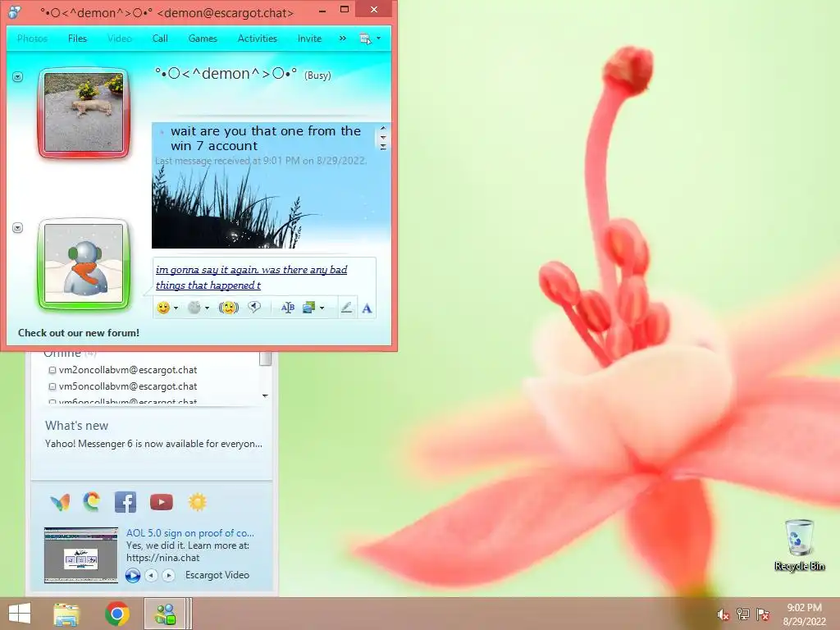Click the Messenger taskbar button
The width and height of the screenshot is (840, 630).
pyautogui.click(x=166, y=614)
